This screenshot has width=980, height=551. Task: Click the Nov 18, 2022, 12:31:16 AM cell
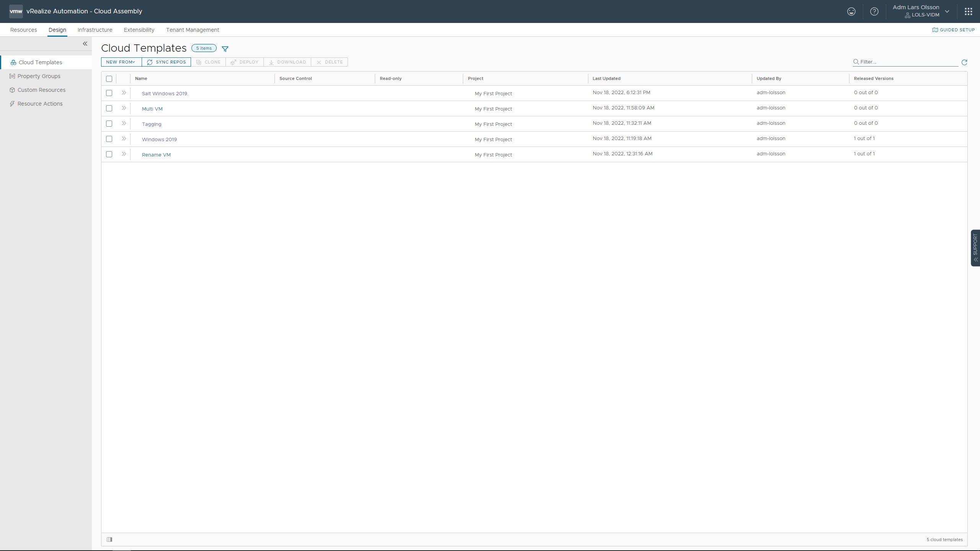623,154
